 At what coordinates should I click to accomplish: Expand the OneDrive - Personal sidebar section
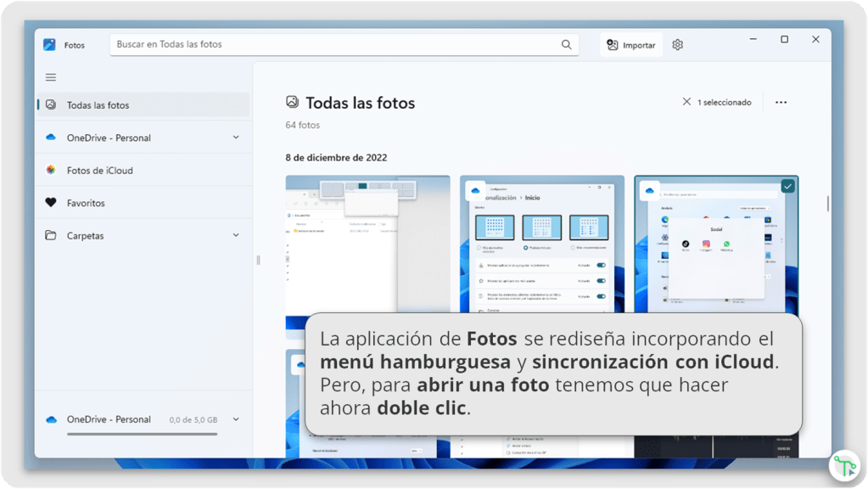click(x=236, y=138)
